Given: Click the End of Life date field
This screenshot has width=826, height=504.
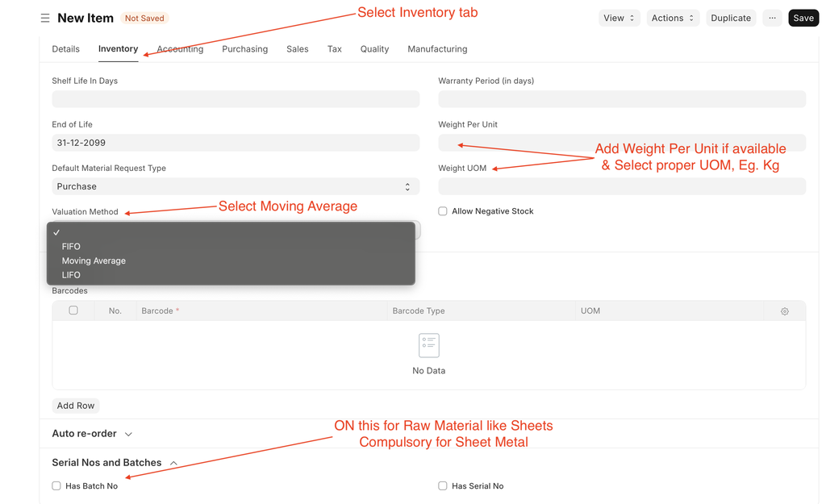Looking at the screenshot, I should [236, 143].
